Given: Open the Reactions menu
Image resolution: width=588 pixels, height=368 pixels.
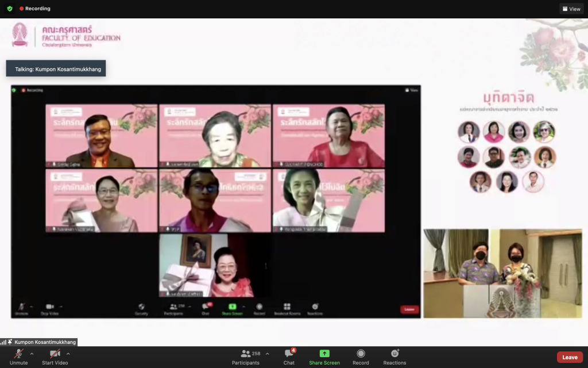Looking at the screenshot, I should 394,356.
